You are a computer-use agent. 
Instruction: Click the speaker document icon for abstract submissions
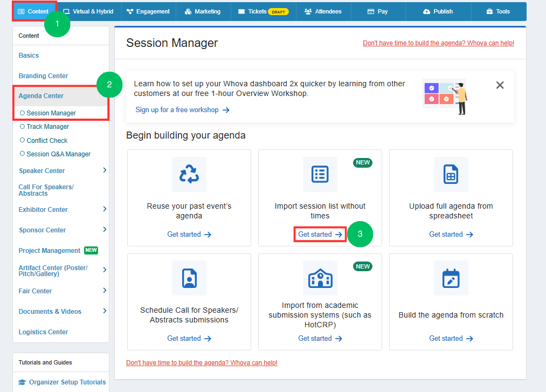[x=189, y=278]
